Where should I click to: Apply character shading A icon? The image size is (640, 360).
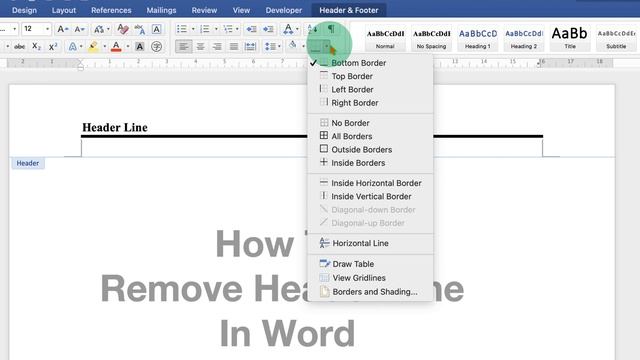tap(140, 47)
